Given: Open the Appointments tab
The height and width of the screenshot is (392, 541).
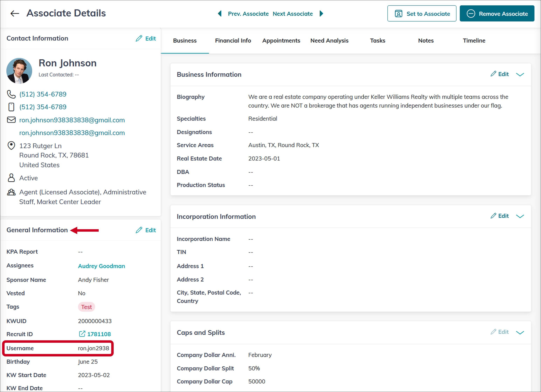Looking at the screenshot, I should tap(281, 41).
